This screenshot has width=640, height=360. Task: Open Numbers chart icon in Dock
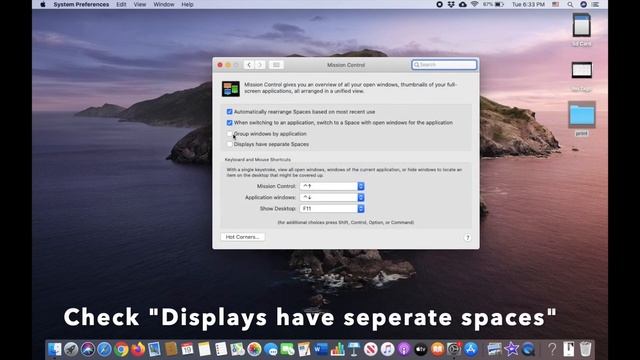(x=338, y=349)
